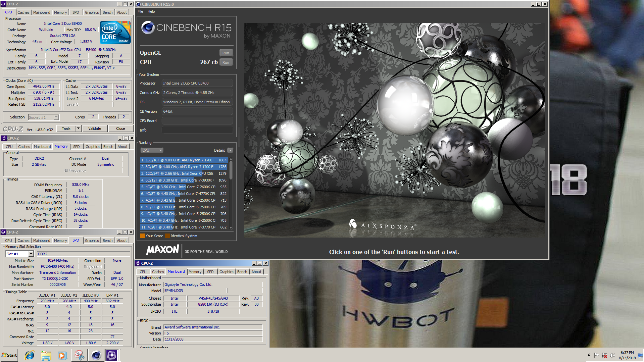Click the Intel Core 2 Duo logo
Viewport: 644px width, 362px height.
(x=115, y=33)
